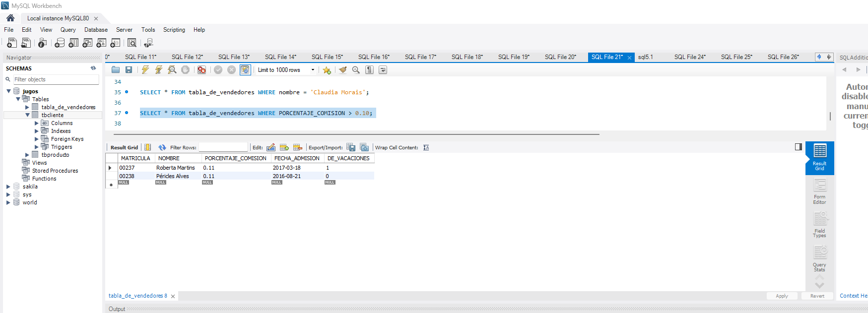
Task: Stop the running query
Action: [x=185, y=70]
